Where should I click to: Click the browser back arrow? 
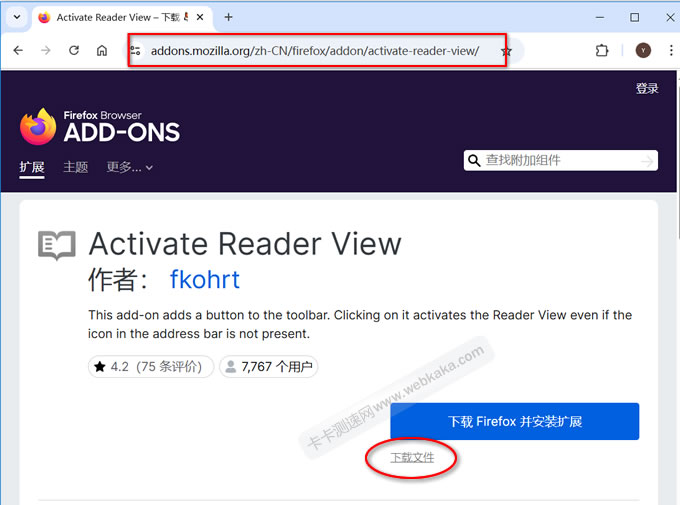coord(18,51)
